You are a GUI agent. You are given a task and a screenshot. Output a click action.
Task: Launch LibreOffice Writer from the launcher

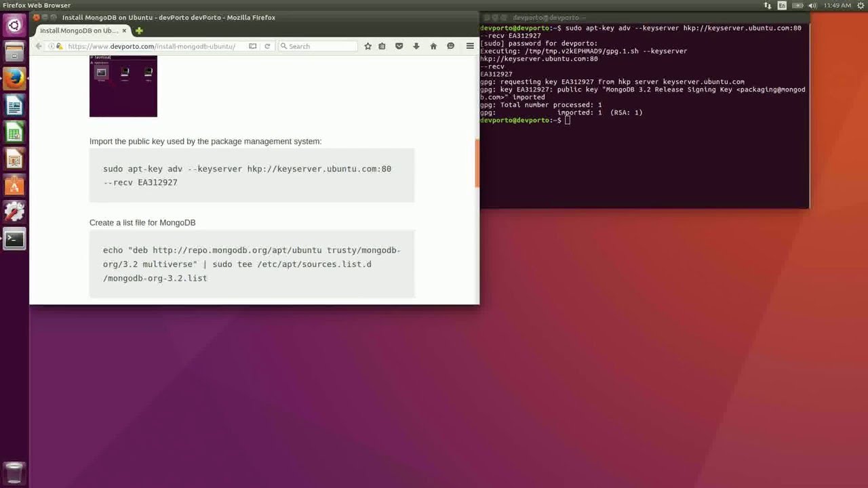14,106
